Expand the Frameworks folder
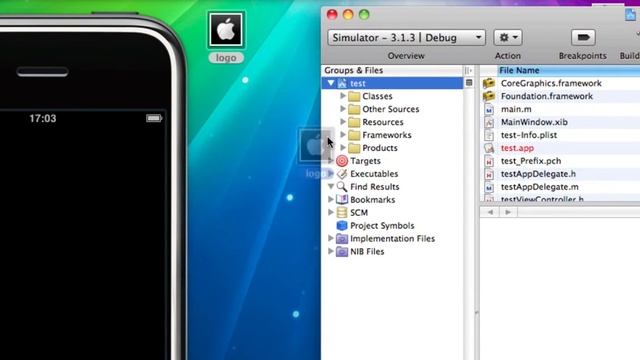 click(343, 135)
